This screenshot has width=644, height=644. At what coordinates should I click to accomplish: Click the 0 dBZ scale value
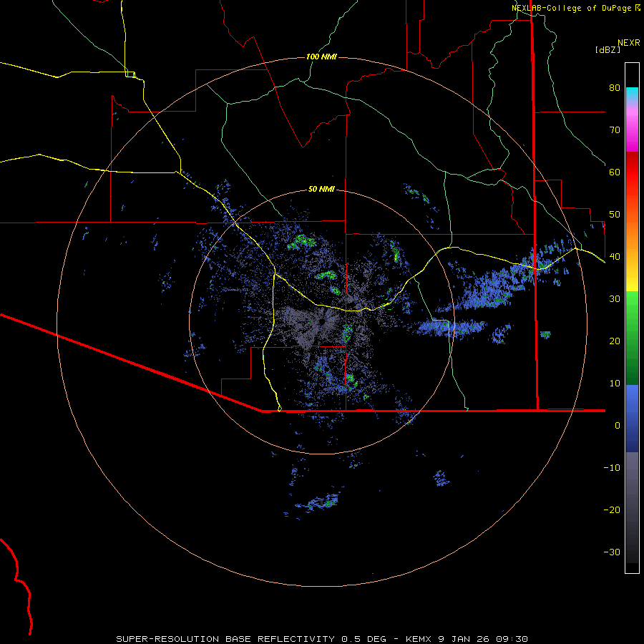click(618, 426)
